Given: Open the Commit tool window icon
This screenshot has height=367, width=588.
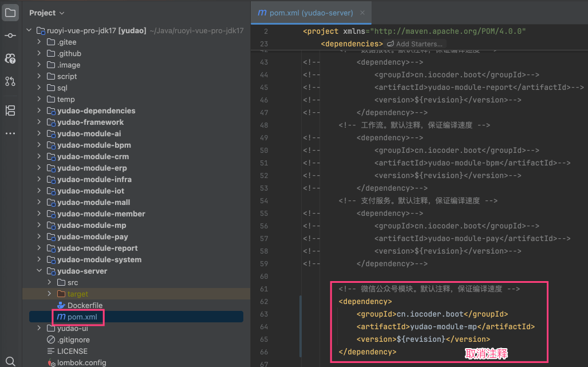Looking at the screenshot, I should coord(10,35).
